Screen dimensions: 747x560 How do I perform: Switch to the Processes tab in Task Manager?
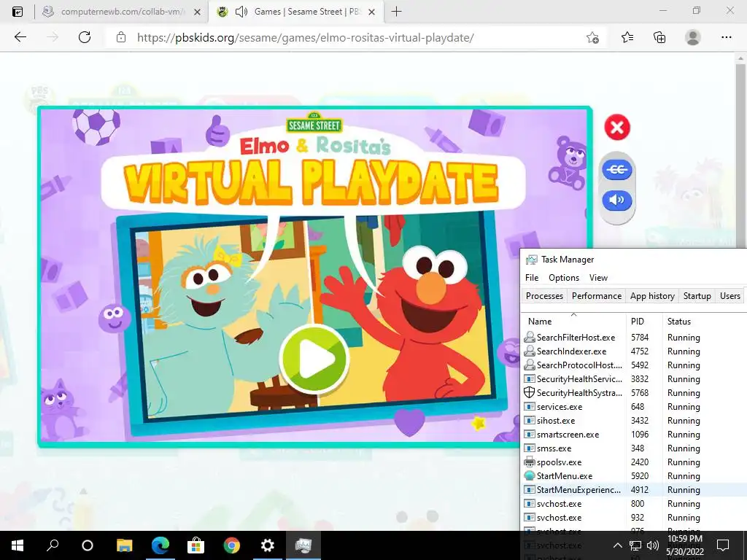tap(544, 296)
